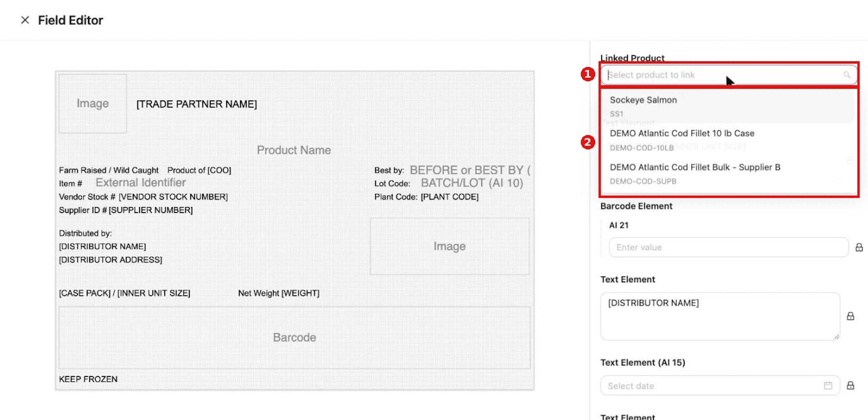This screenshot has height=420, width=868.
Task: Select the Product Name field on label
Action: pyautogui.click(x=294, y=150)
